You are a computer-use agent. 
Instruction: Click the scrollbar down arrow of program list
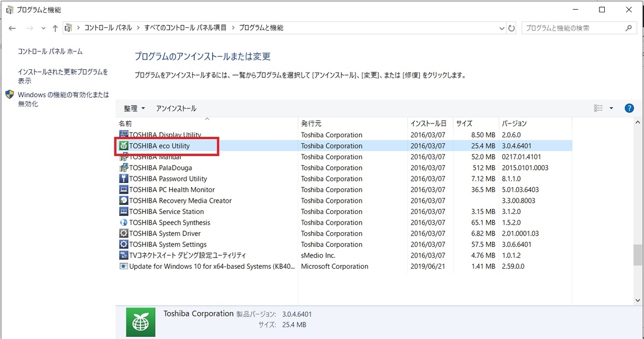click(x=637, y=300)
